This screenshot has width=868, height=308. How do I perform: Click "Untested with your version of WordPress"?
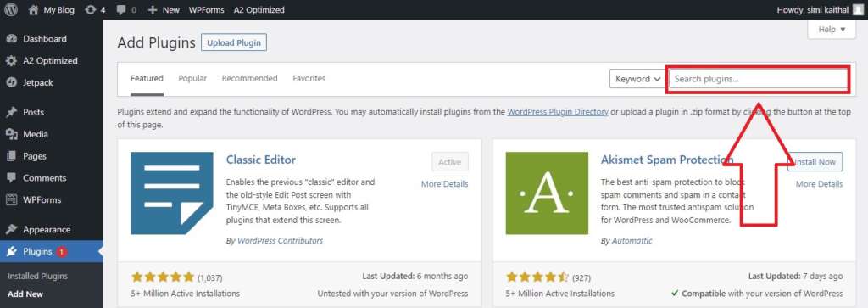[x=392, y=294]
